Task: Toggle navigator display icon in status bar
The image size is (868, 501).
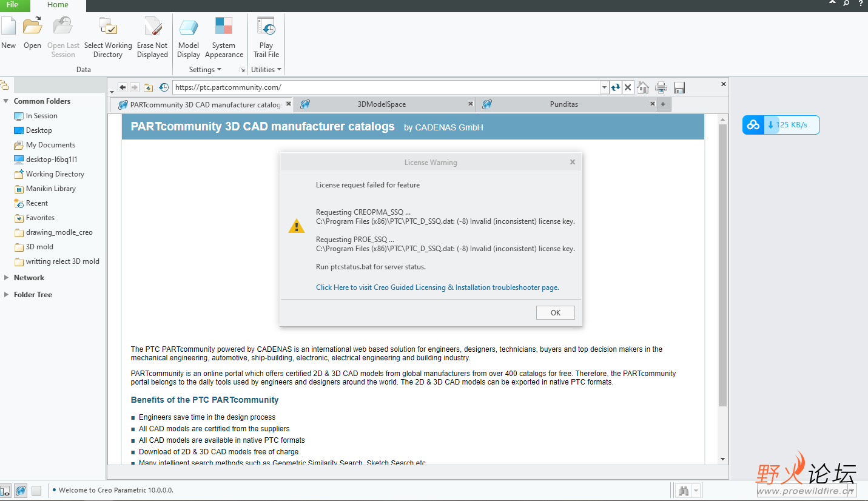Action: tap(5, 490)
